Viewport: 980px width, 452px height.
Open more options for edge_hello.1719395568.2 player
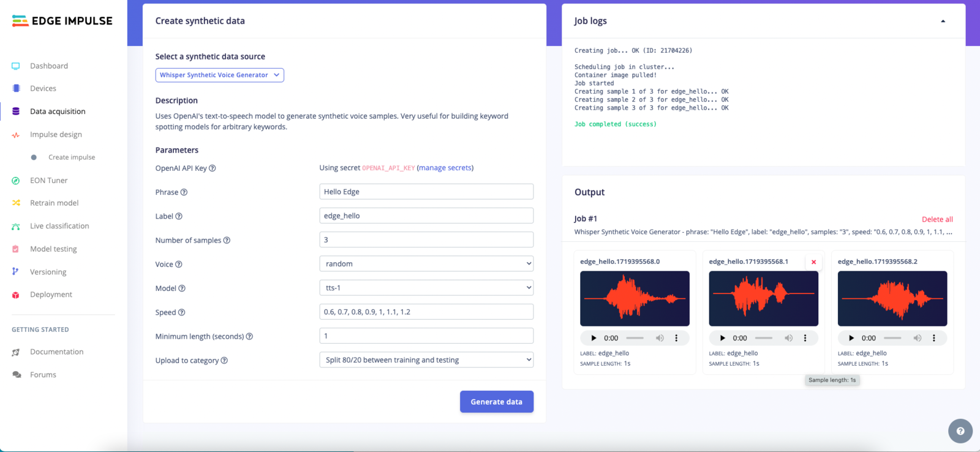(934, 338)
